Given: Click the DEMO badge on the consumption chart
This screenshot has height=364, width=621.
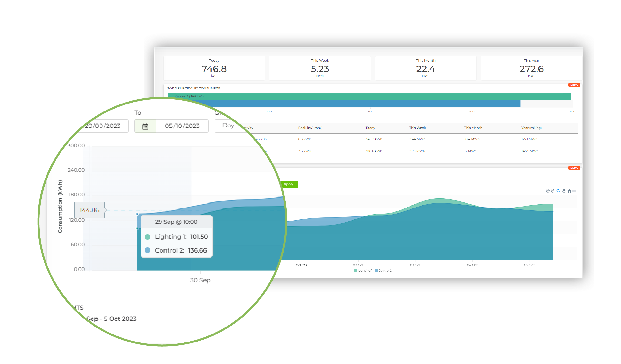Looking at the screenshot, I should coord(574,168).
